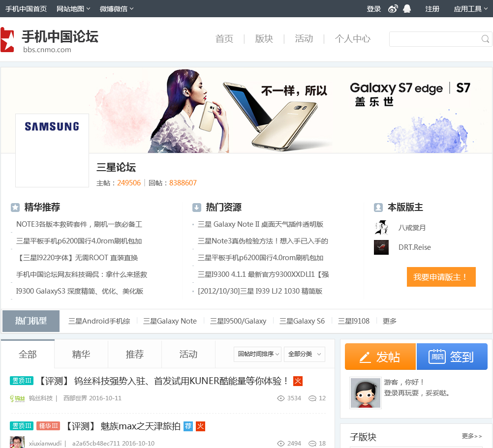Click the search magnifier icon
The image size is (493, 448).
(x=485, y=39)
